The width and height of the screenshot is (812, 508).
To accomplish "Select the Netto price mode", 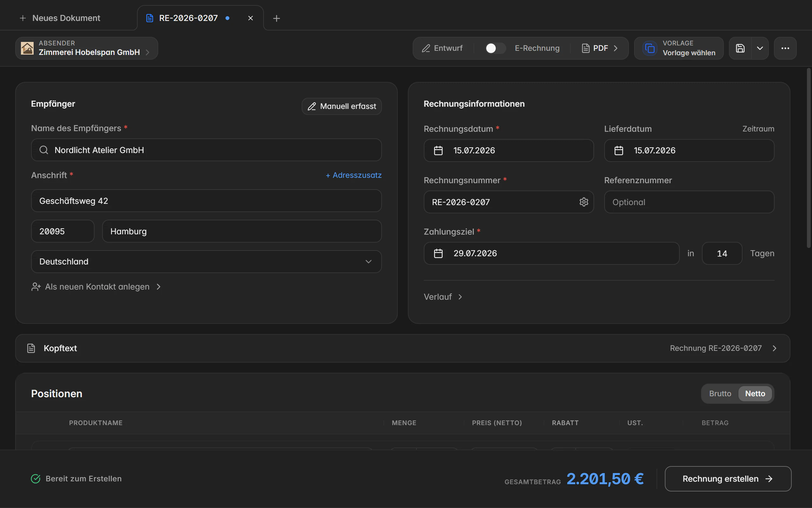I will click(755, 393).
